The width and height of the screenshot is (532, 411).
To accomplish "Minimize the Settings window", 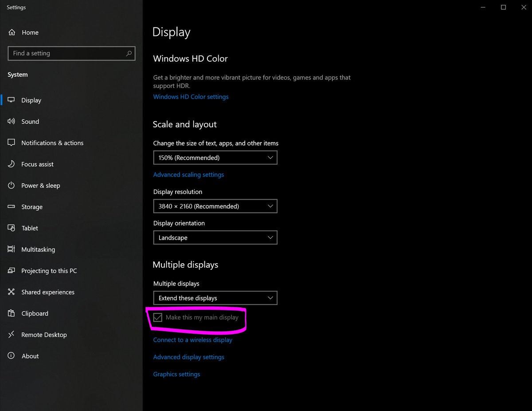I will coord(483,7).
